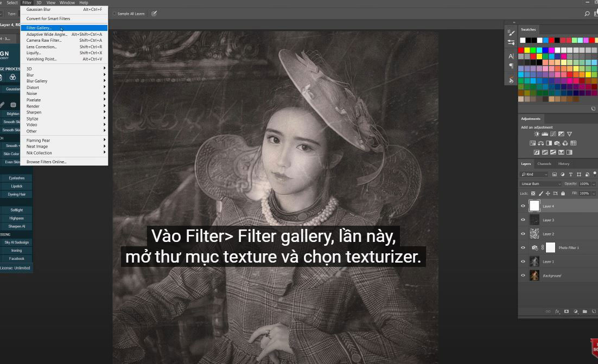The image size is (598, 364).
Task: Open the Fill value dropdown arrow
Action: click(x=594, y=193)
